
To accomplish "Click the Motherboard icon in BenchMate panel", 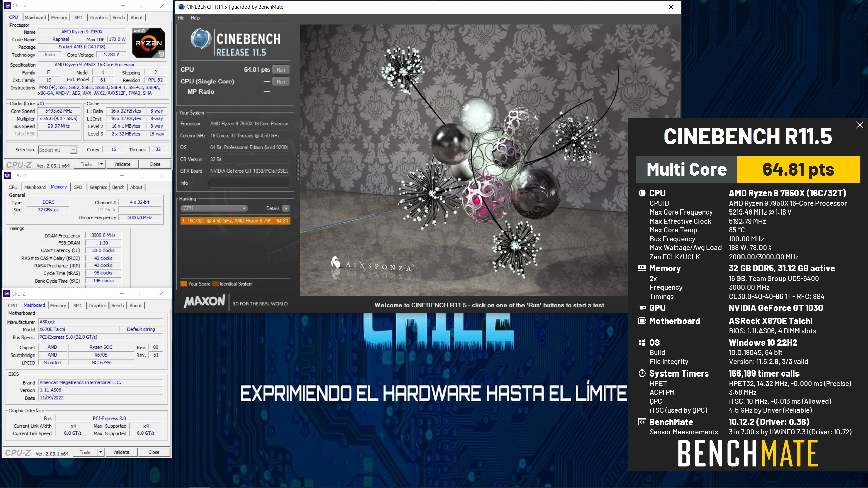I will [x=642, y=321].
